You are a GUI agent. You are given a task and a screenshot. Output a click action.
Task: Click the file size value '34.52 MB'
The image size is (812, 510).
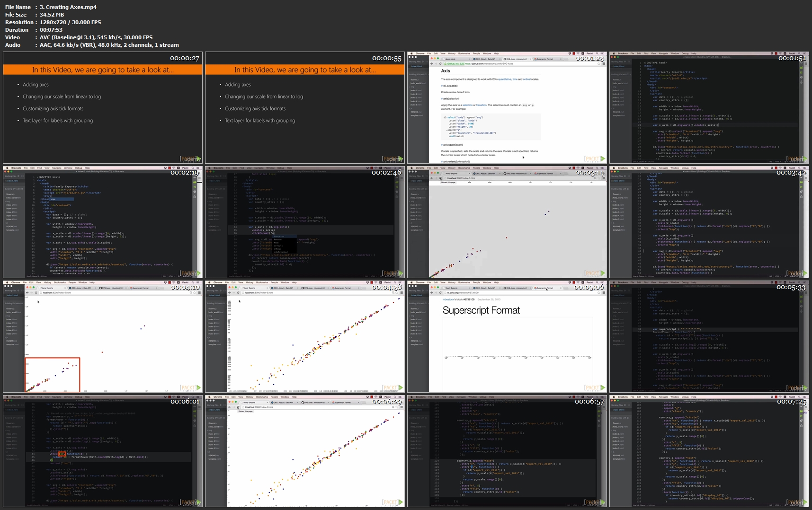(52, 15)
